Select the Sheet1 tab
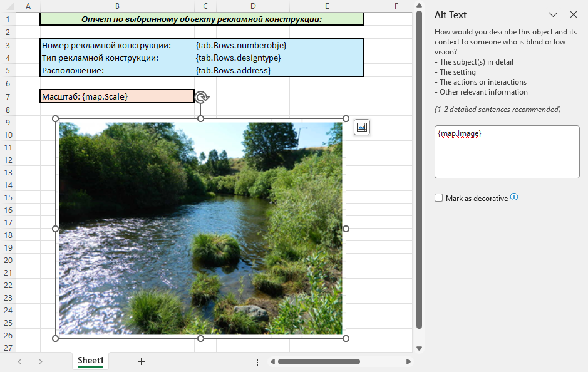This screenshot has height=372, width=588. 90,361
